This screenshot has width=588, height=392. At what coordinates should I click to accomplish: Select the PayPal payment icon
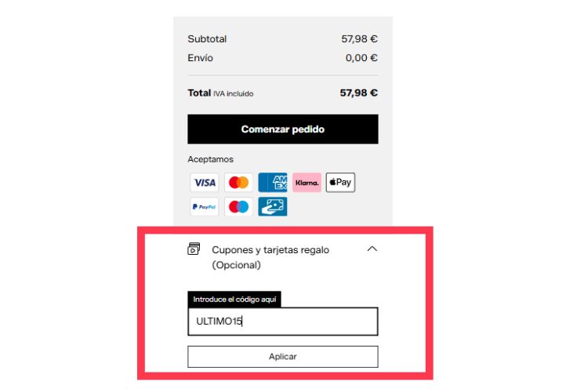[205, 207]
